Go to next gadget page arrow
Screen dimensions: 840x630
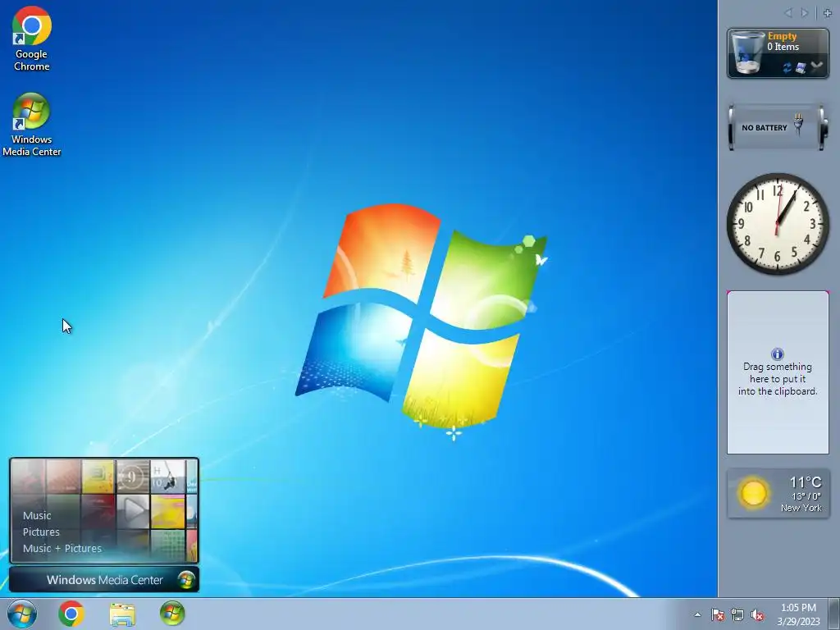tap(804, 13)
